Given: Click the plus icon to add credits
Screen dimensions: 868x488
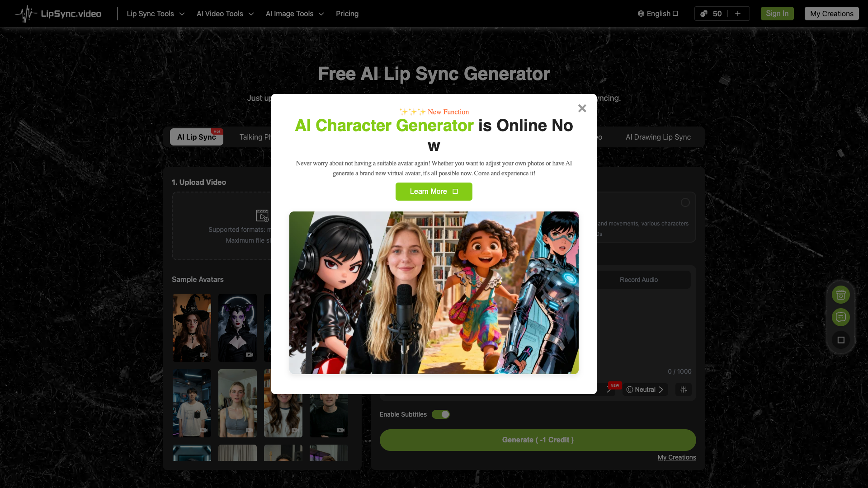Looking at the screenshot, I should point(738,14).
